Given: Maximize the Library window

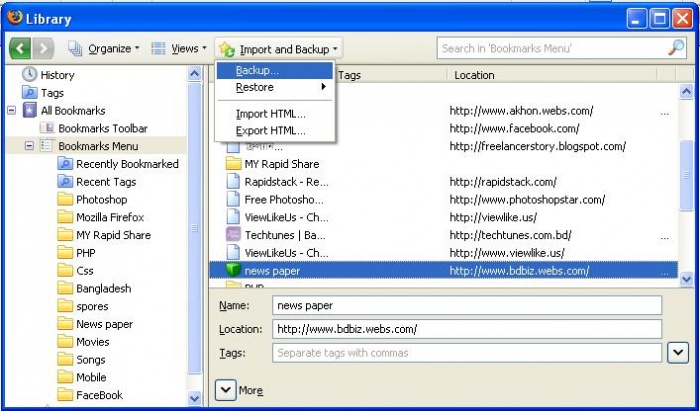Looking at the screenshot, I should [659, 19].
